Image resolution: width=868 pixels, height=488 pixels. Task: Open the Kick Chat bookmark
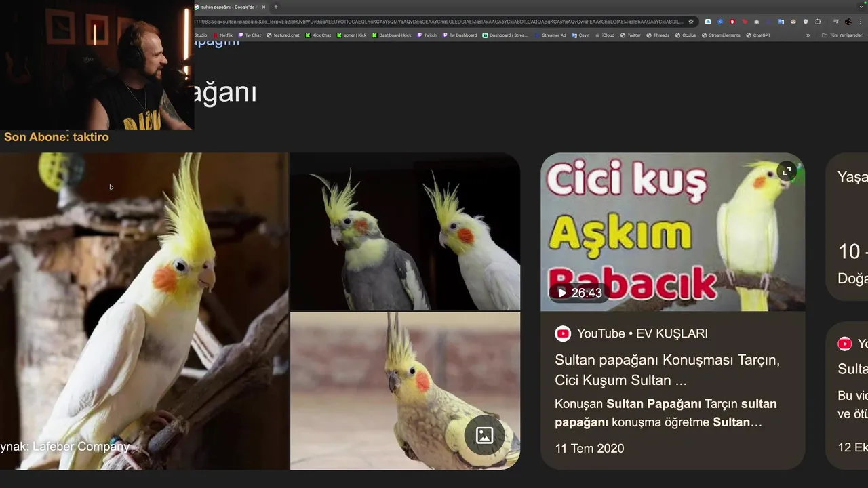click(x=318, y=35)
